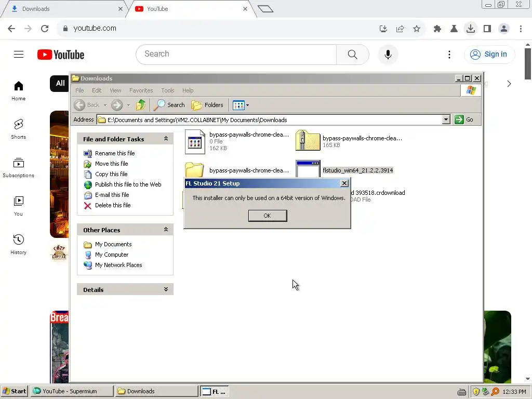Click the YouTube magnifier search button

[353, 54]
